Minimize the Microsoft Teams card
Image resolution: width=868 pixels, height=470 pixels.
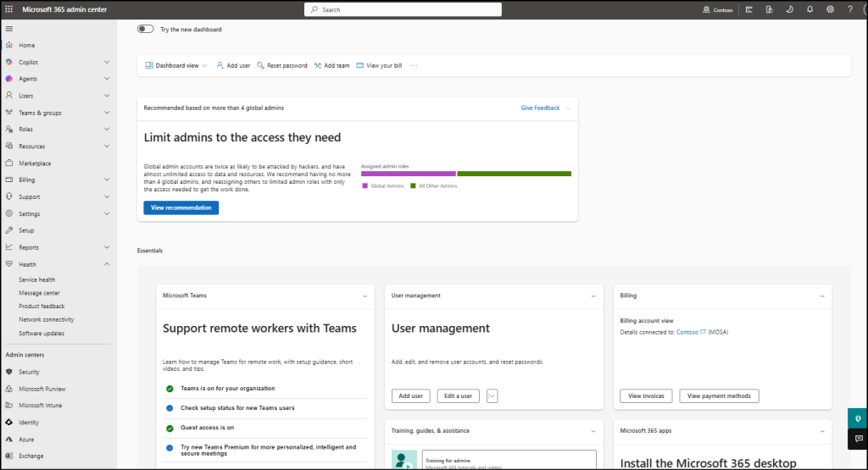click(x=364, y=296)
